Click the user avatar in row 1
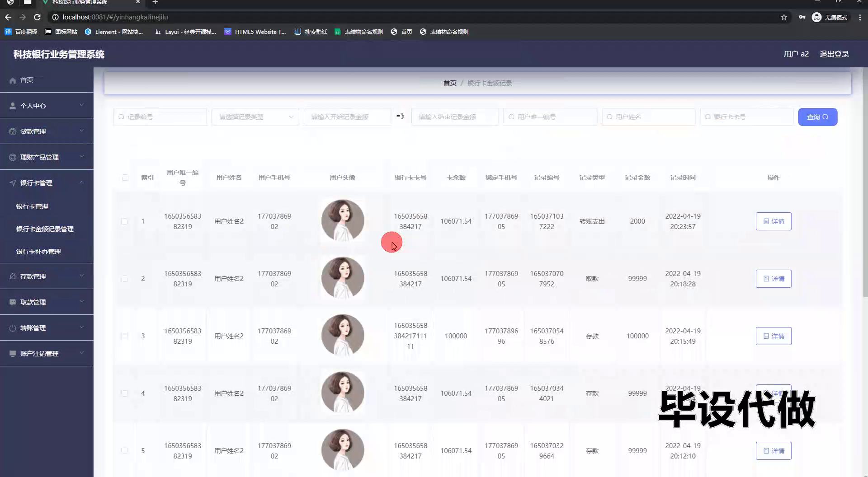The height and width of the screenshot is (477, 868). (x=343, y=221)
